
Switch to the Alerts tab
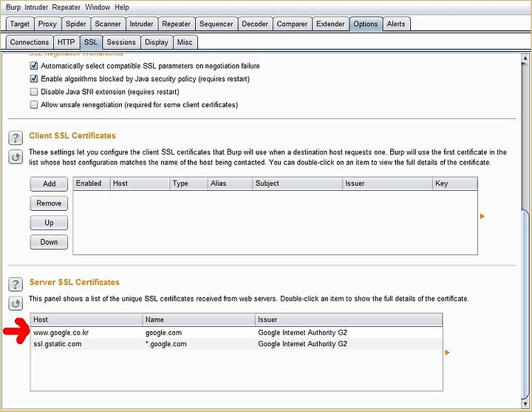tap(396, 24)
